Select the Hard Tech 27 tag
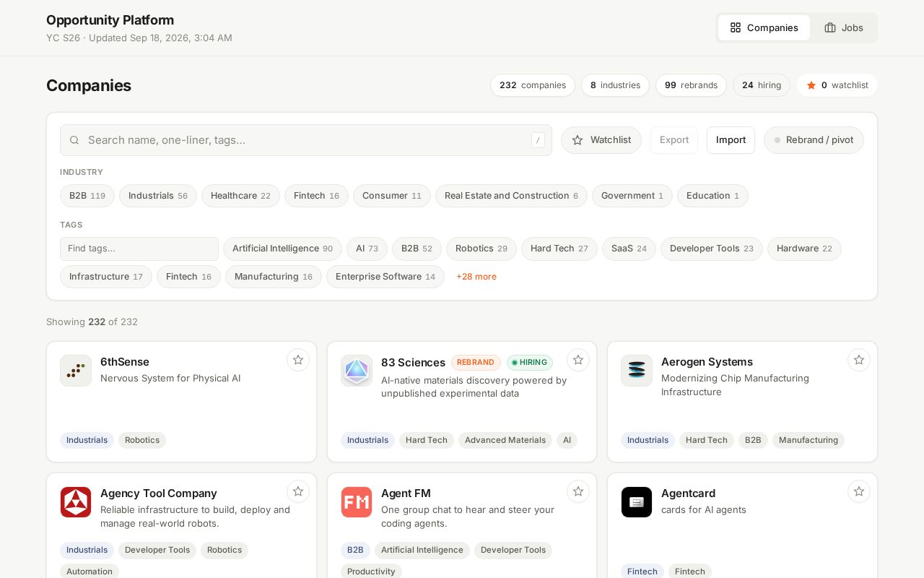The height and width of the screenshot is (578, 924). point(559,249)
